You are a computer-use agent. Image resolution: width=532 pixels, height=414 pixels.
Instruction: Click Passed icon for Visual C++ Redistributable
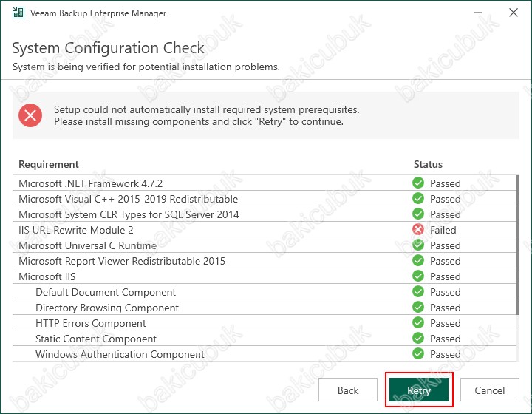point(418,199)
